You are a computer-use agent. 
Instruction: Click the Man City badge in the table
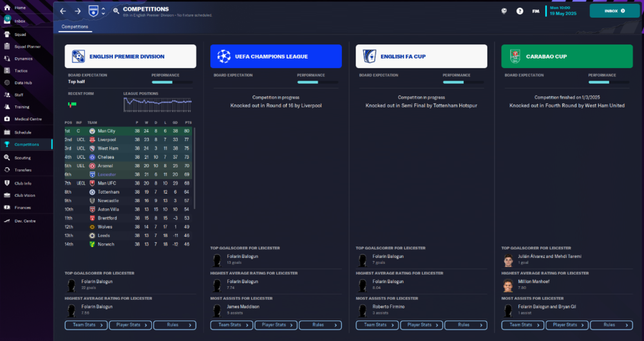(x=92, y=131)
